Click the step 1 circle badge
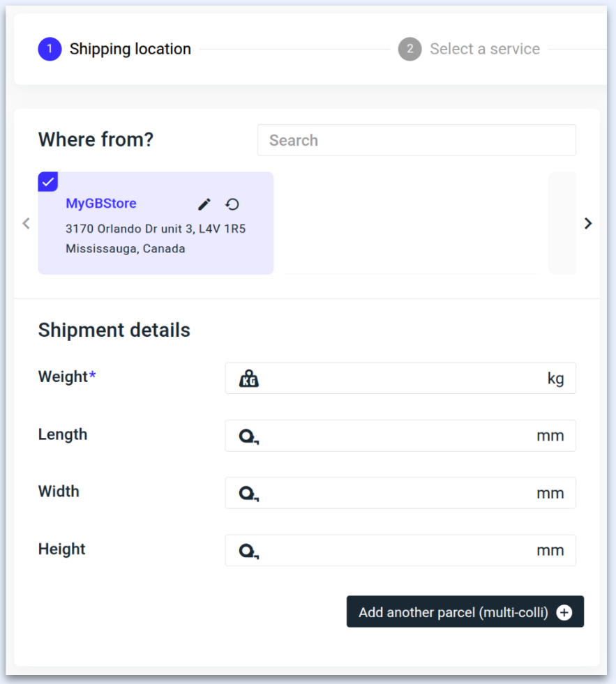616x684 pixels. tap(50, 50)
